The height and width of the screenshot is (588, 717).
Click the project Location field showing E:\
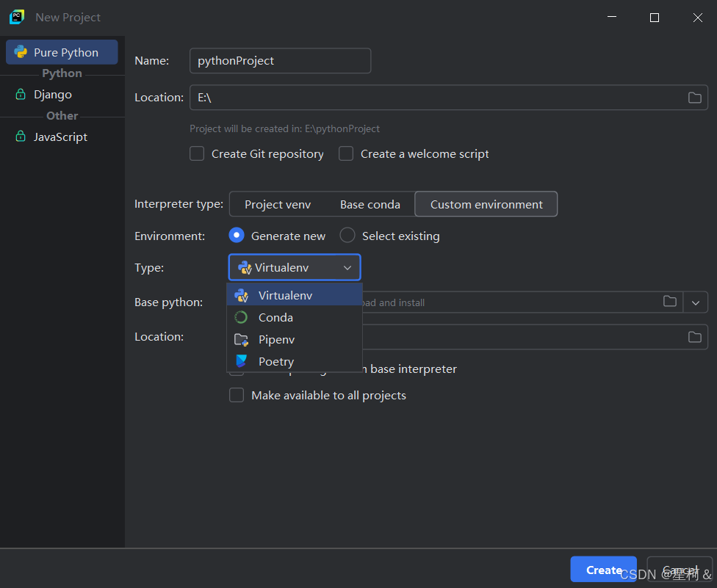click(449, 98)
